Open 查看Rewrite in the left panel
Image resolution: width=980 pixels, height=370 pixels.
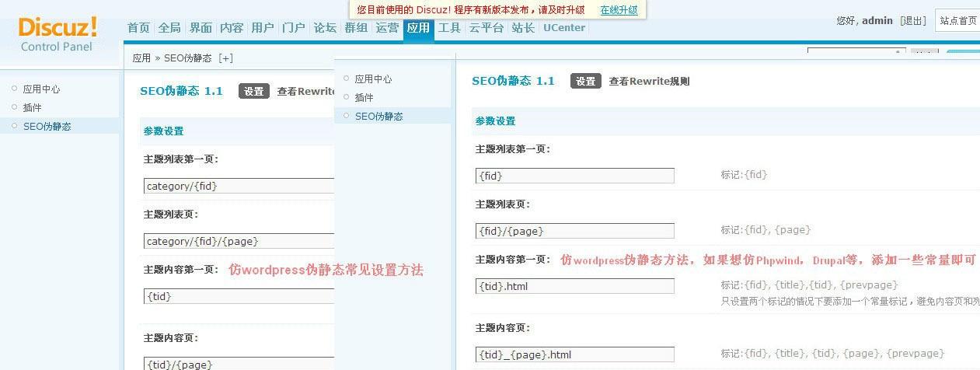306,91
